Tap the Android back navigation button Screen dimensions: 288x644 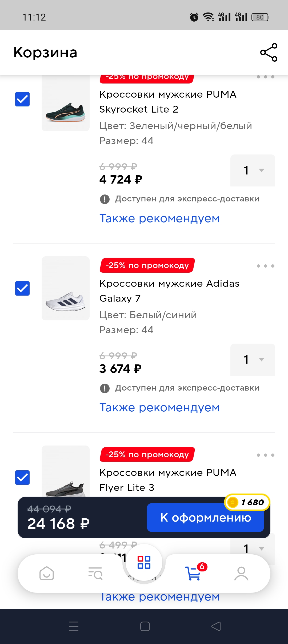(216, 626)
